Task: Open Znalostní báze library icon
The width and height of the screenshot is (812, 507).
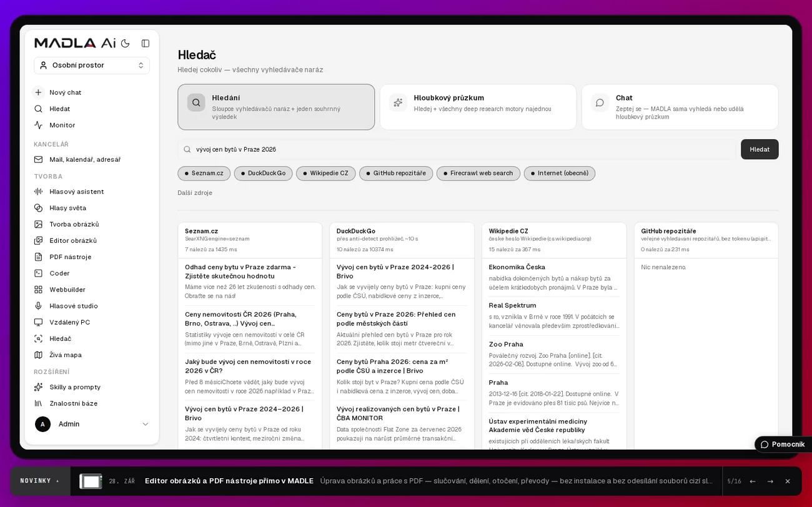Action: point(38,403)
